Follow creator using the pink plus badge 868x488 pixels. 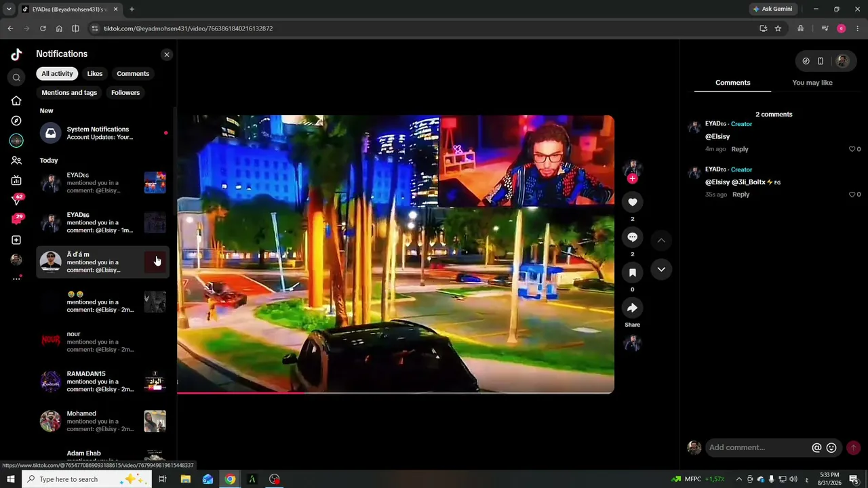point(632,178)
